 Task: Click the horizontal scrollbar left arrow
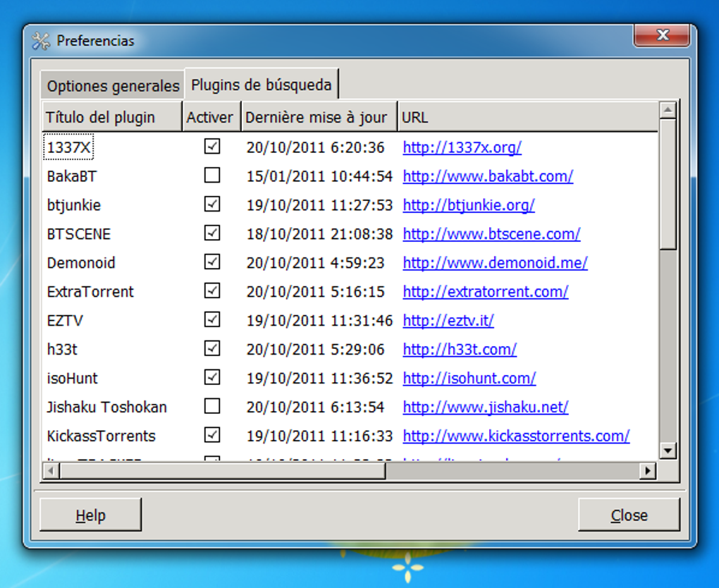(x=51, y=470)
